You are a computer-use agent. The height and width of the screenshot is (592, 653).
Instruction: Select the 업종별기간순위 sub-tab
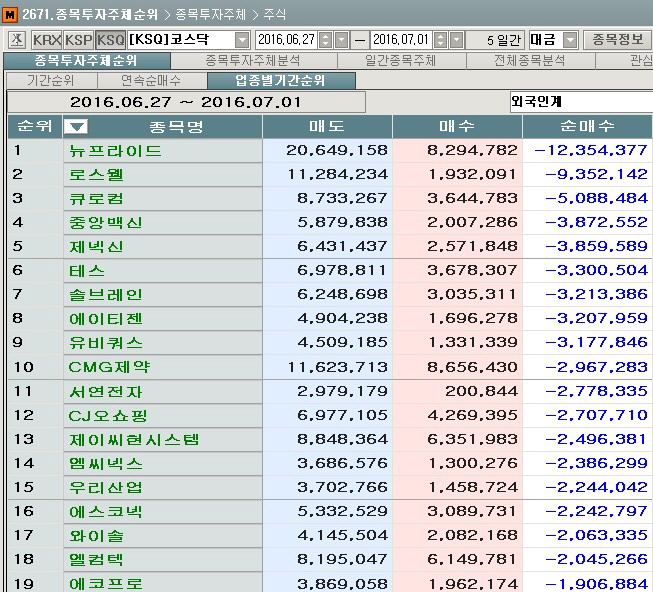point(281,80)
